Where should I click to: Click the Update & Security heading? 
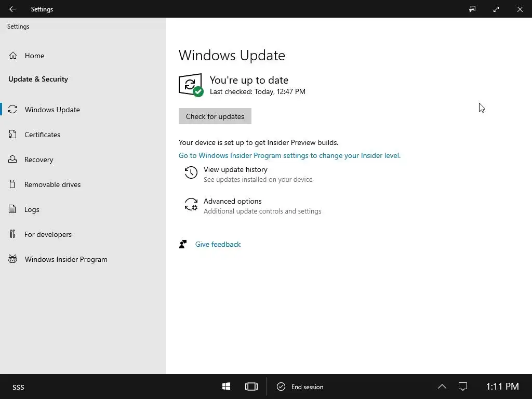click(38, 79)
